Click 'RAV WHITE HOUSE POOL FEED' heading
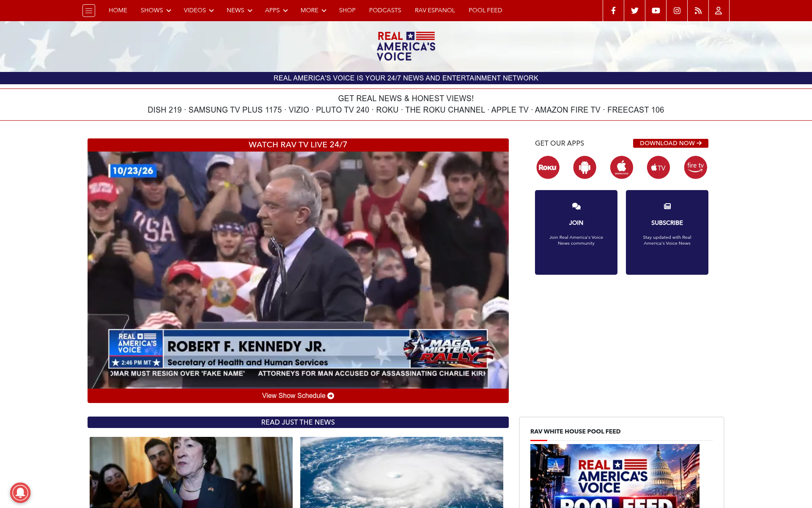The height and width of the screenshot is (508, 812). 575,431
